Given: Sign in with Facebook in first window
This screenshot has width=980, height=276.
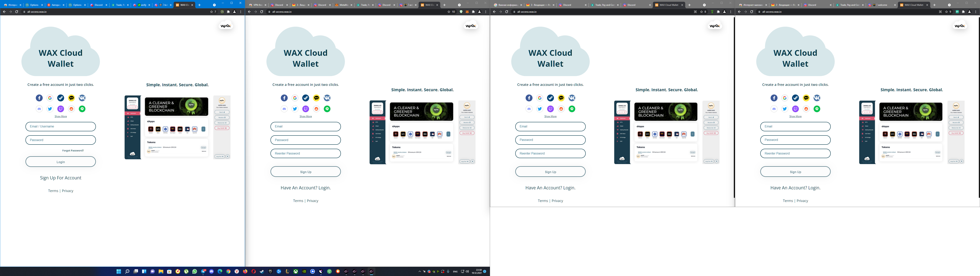Looking at the screenshot, I should tap(39, 98).
